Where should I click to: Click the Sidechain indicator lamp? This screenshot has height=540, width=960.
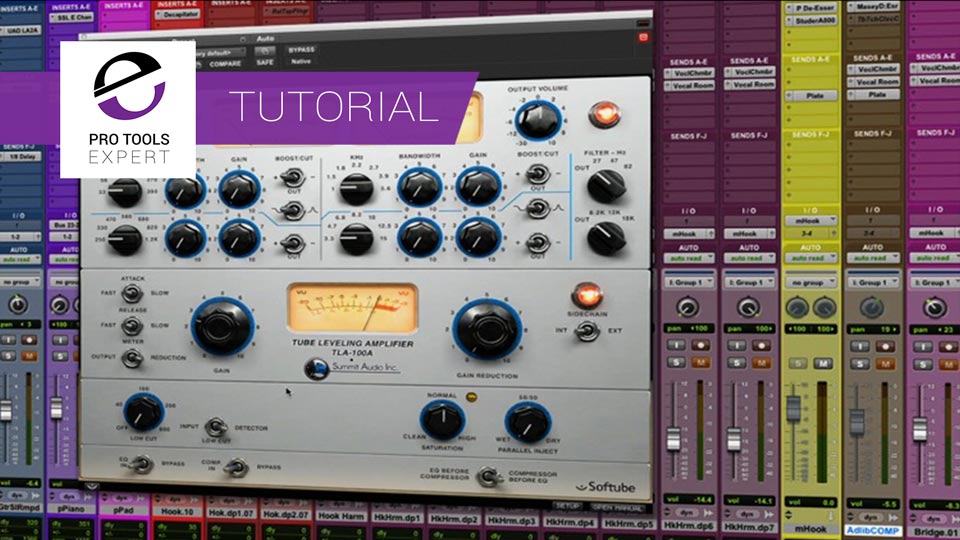click(587, 296)
